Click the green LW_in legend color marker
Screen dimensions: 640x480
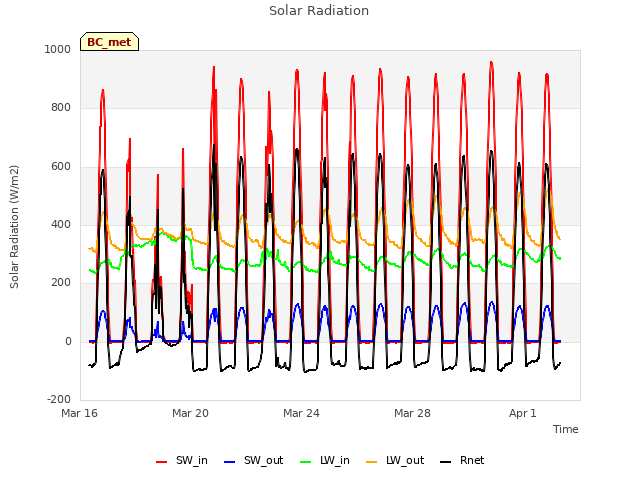click(x=306, y=462)
